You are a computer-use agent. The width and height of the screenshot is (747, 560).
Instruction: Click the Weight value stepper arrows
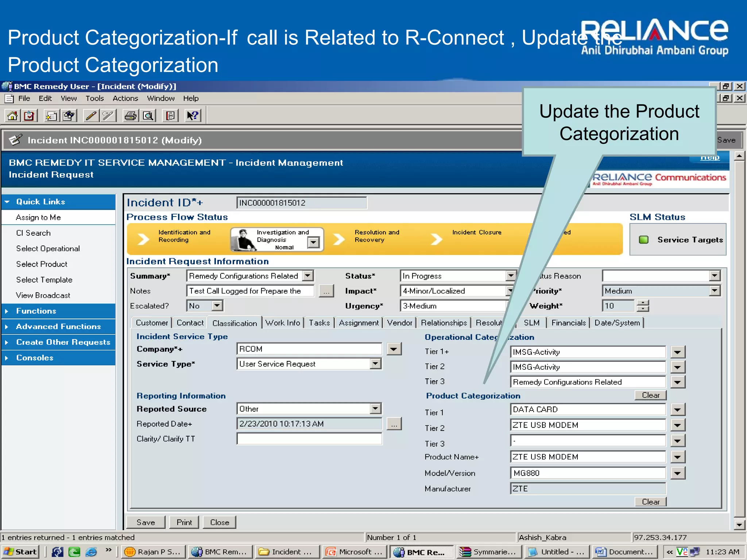coord(643,306)
